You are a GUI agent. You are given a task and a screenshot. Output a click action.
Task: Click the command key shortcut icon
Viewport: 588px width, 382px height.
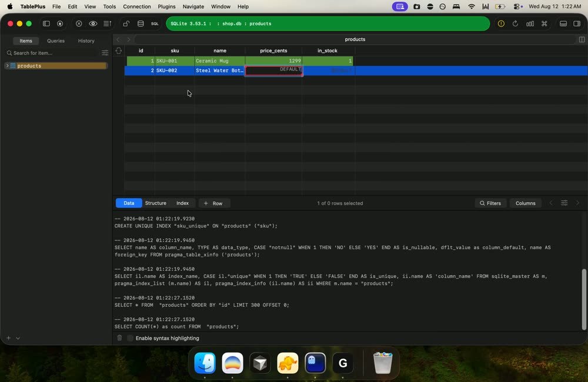click(x=544, y=24)
